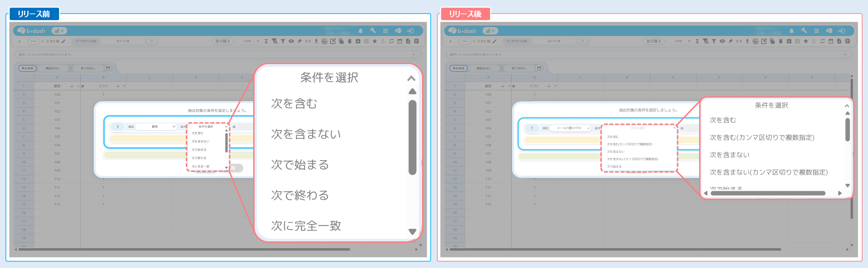Click the star favorite icon in リリース前 toolbar
The image size is (868, 268).
coord(374,41)
